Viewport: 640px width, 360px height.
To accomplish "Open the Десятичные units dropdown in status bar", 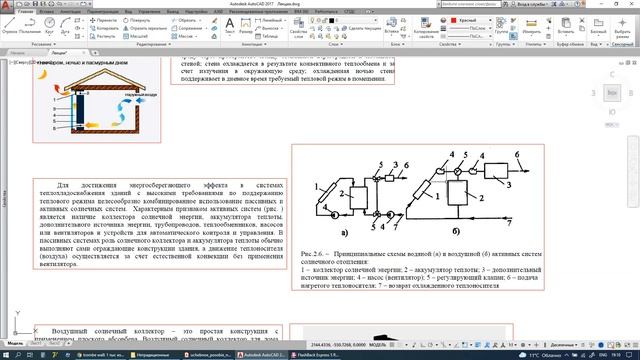I will point(563,345).
